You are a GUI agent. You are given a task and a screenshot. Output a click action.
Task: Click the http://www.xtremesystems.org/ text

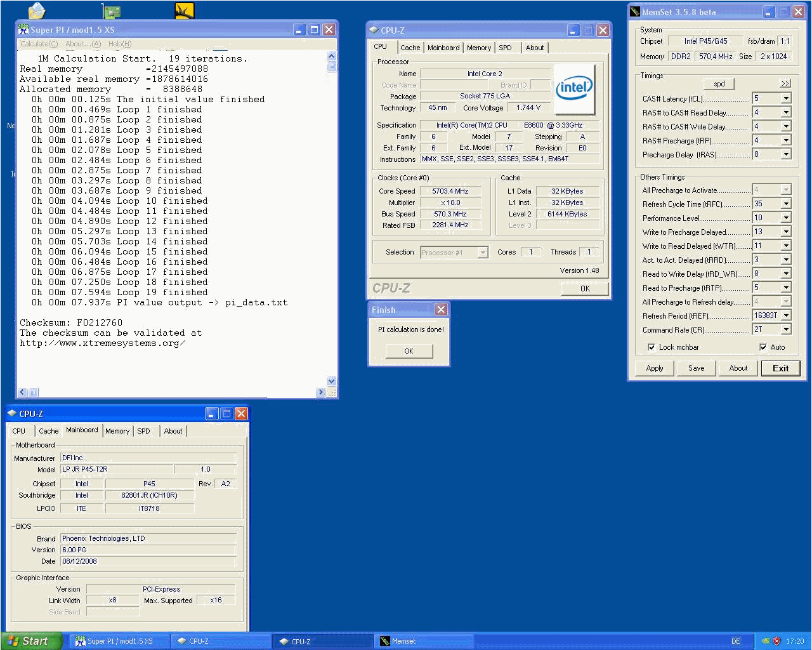click(103, 343)
